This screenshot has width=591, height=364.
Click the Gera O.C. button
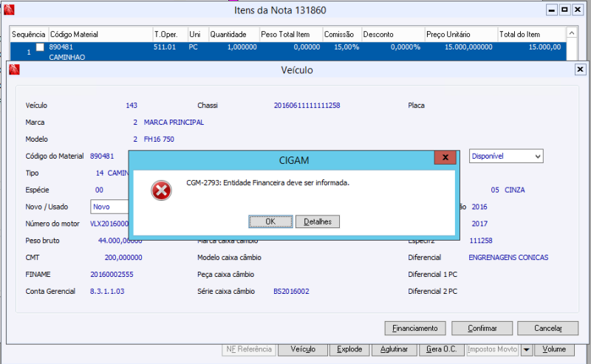pyautogui.click(x=441, y=349)
